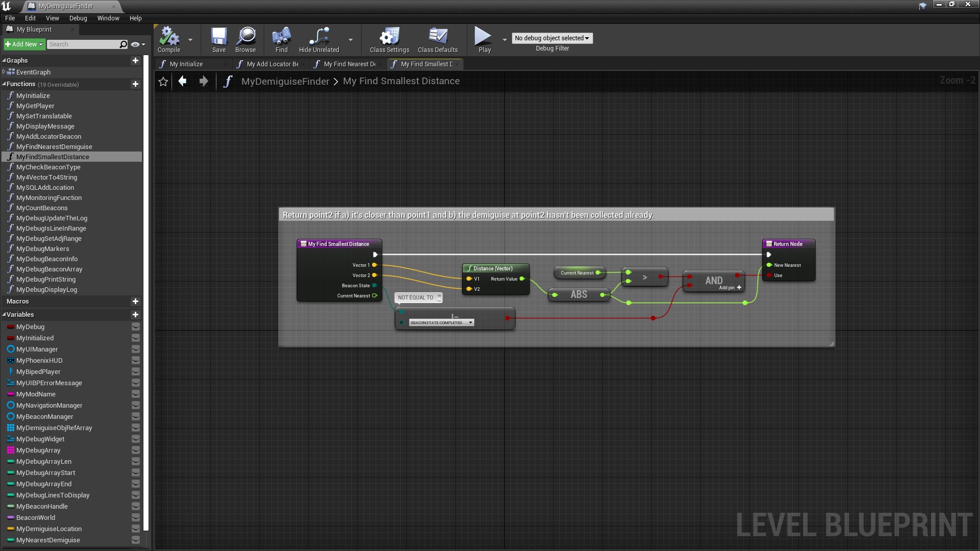Viewport: 980px width, 551px height.
Task: Toggle visibility of MyBeaconManager variable
Action: tap(136, 417)
